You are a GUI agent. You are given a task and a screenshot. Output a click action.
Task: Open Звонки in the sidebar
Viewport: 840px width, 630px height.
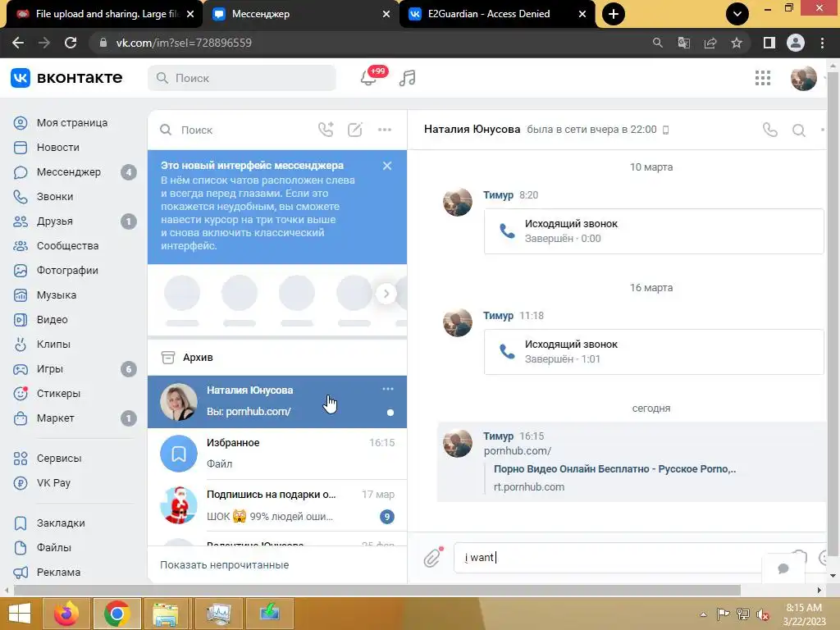point(55,197)
